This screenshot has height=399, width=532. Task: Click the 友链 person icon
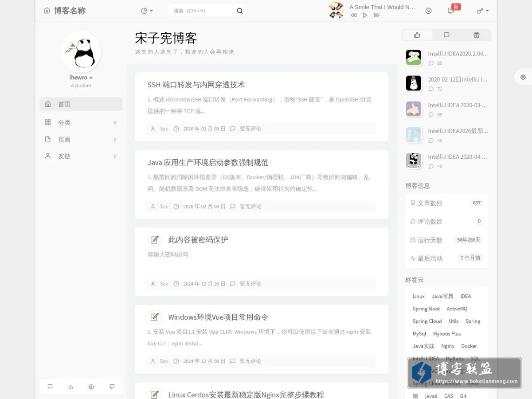click(x=48, y=156)
